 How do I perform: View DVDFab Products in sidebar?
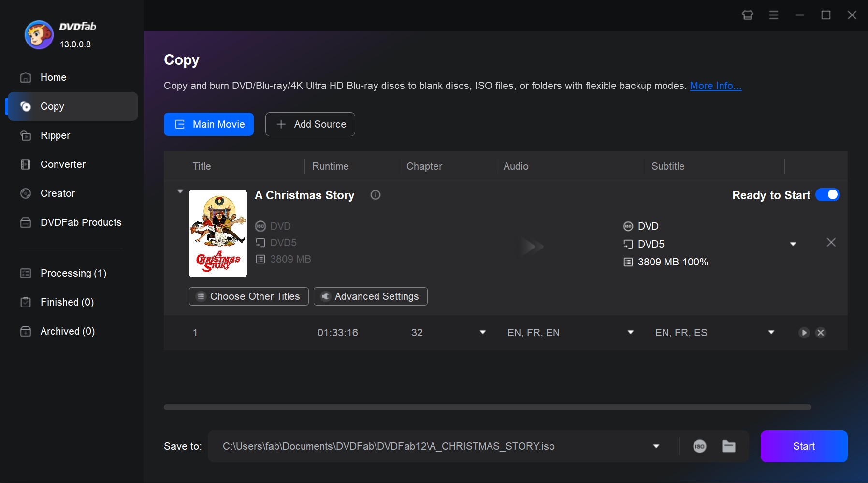pyautogui.click(x=80, y=222)
